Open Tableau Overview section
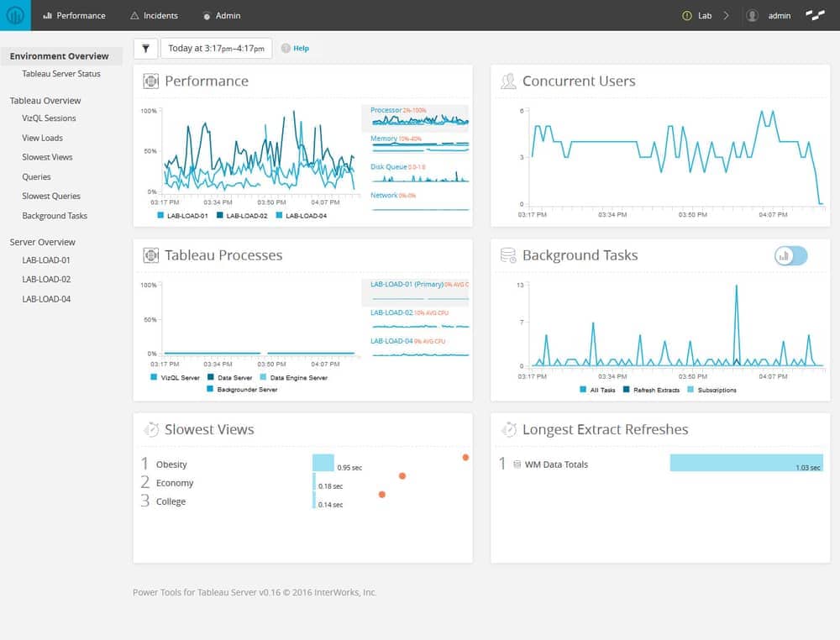840x640 pixels. 45,101
